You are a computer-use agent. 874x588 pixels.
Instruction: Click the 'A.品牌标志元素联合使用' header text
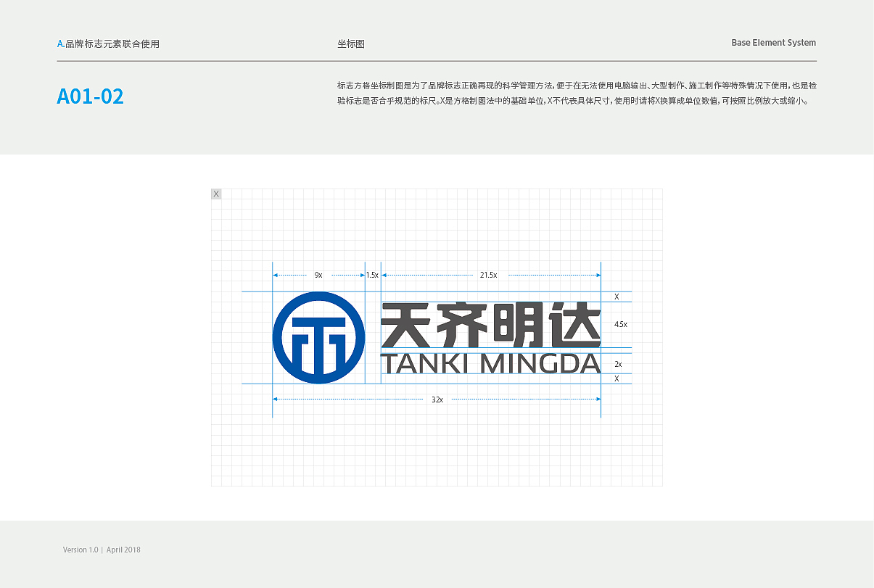click(108, 44)
